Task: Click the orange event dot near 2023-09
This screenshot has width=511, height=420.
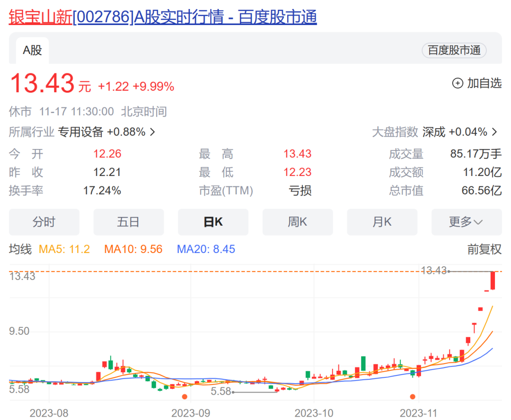Action: 185,396
